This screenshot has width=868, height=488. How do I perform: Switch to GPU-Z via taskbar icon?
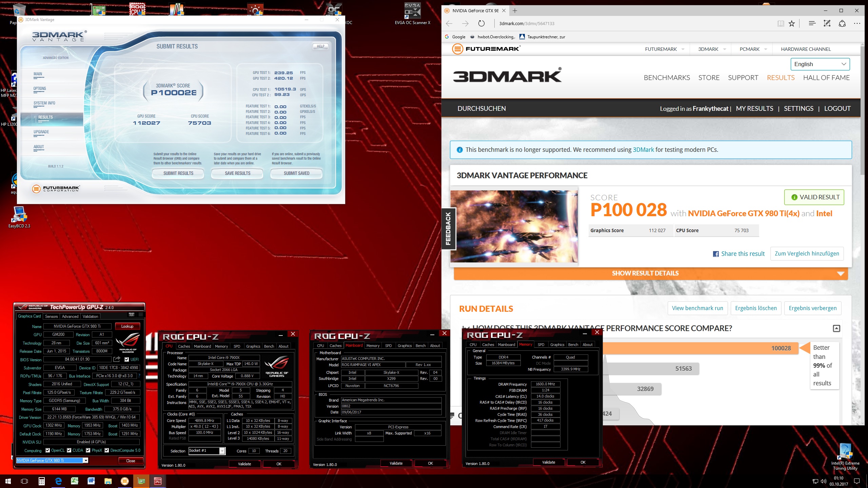tap(141, 481)
